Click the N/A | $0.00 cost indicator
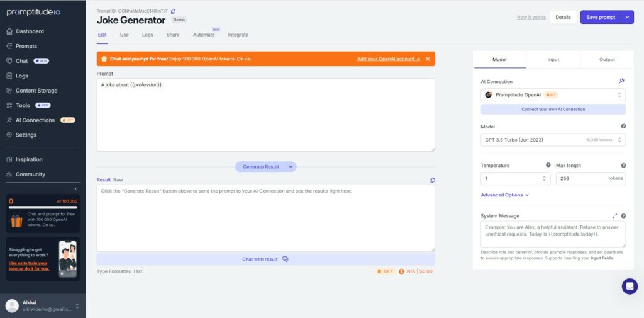This screenshot has width=644, height=318. pyautogui.click(x=416, y=271)
